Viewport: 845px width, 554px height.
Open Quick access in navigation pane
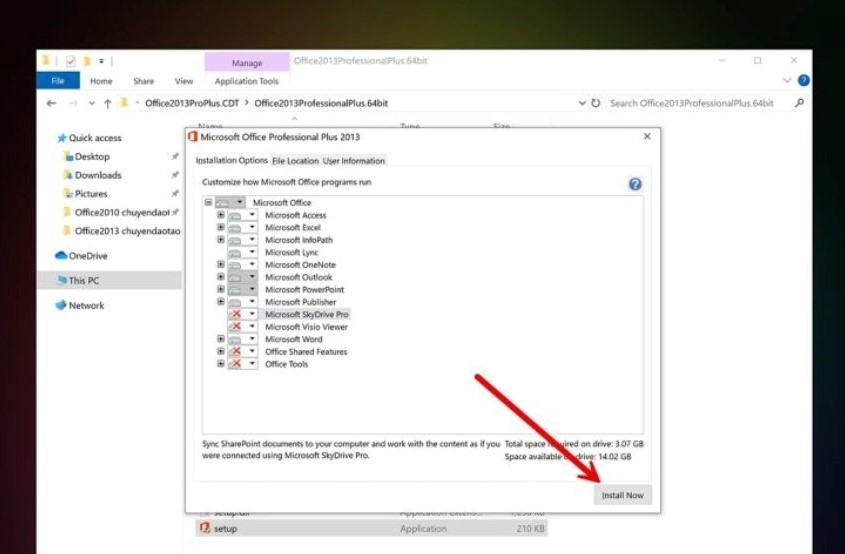tap(89, 138)
